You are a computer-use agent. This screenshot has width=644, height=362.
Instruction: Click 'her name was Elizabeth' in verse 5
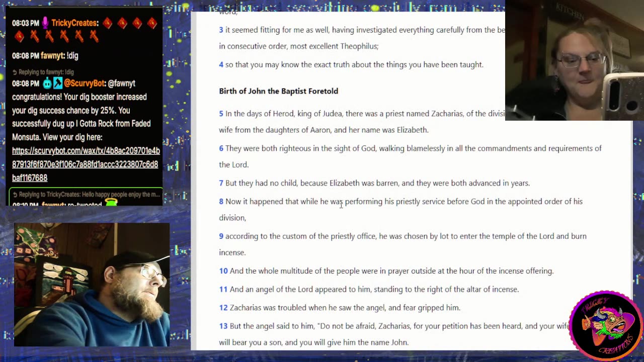coord(388,130)
